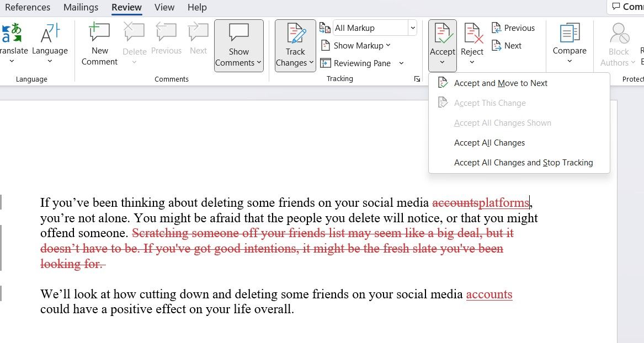Choose Accept and Move to Next
Viewport: 644px width, 343px height.
519,83
